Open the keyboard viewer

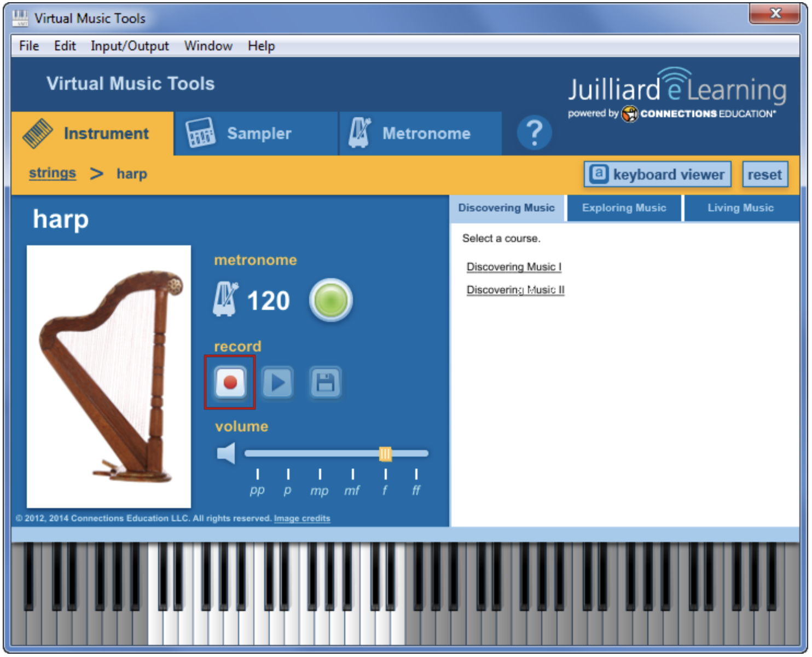657,175
